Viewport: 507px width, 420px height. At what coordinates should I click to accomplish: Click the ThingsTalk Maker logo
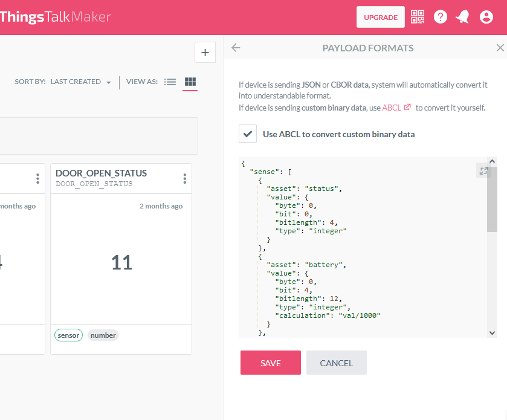point(55,17)
